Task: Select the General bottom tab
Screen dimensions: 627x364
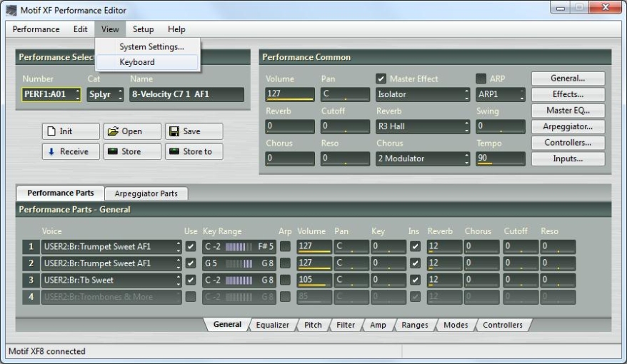Action: pos(227,325)
